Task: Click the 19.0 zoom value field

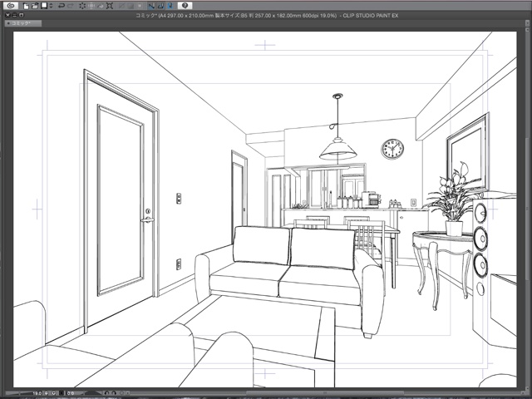Action: [37, 393]
